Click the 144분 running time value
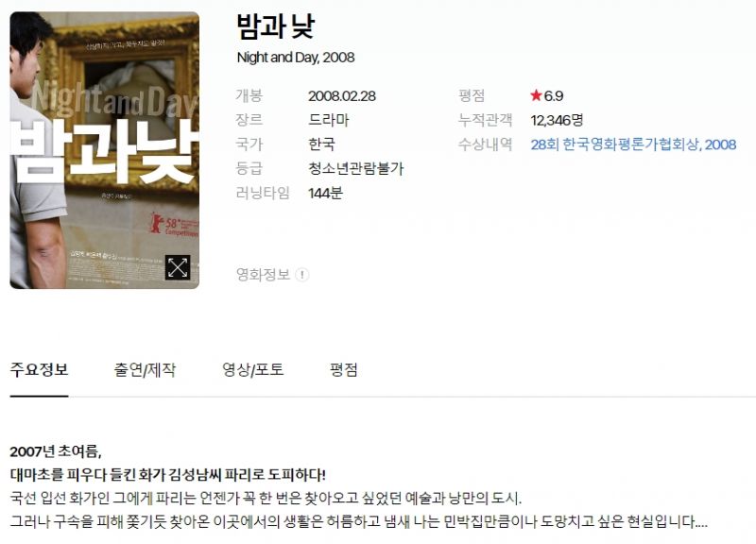The height and width of the screenshot is (544, 756). (325, 194)
